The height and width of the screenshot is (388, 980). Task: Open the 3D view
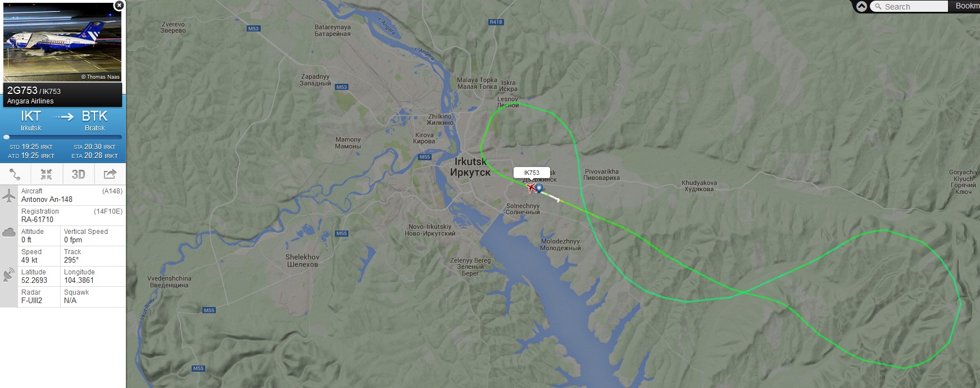tap(78, 174)
